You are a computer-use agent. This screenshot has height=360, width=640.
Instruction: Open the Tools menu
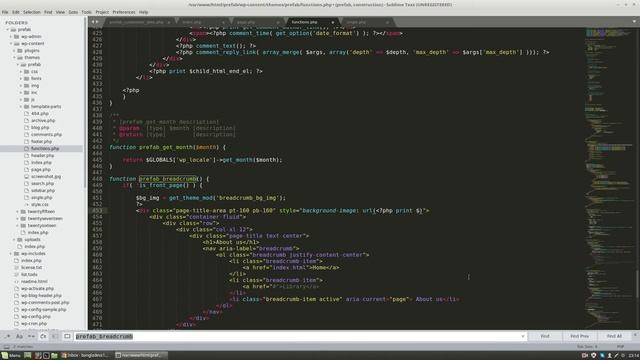[x=87, y=12]
